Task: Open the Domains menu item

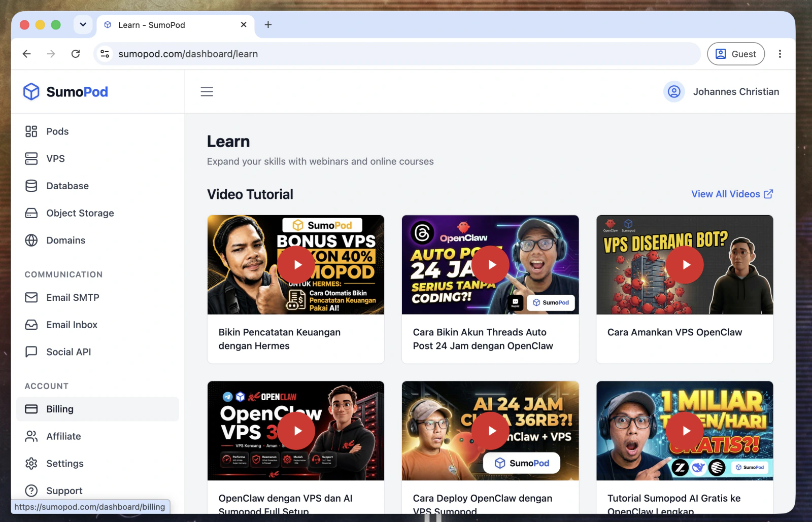Action: click(x=97, y=240)
